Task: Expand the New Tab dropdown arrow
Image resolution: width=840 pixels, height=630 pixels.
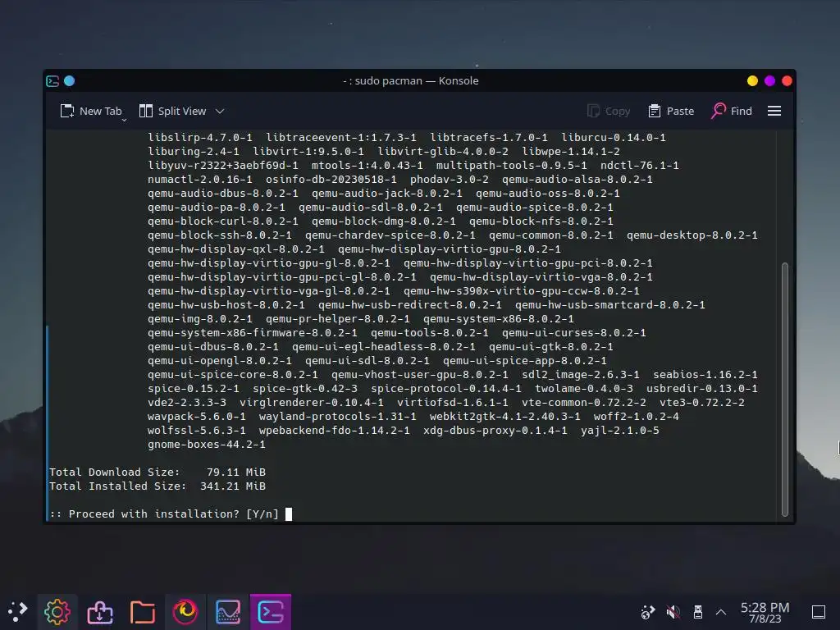Action: coord(125,120)
